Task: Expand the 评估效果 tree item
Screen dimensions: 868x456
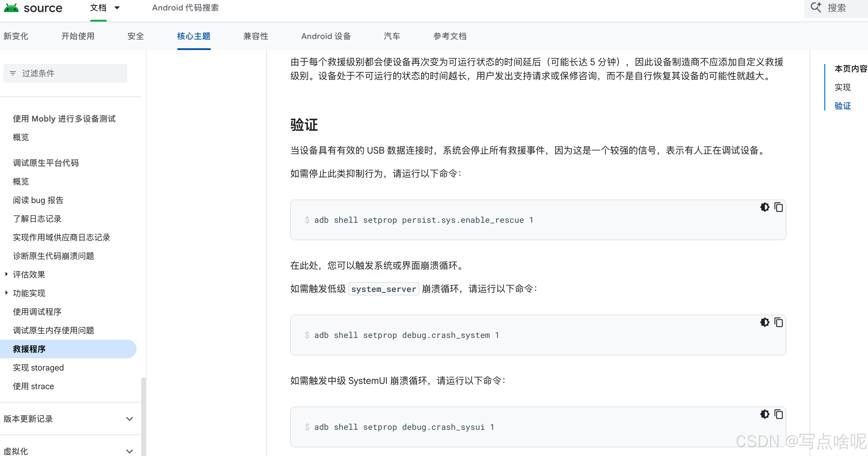Action: point(6,274)
